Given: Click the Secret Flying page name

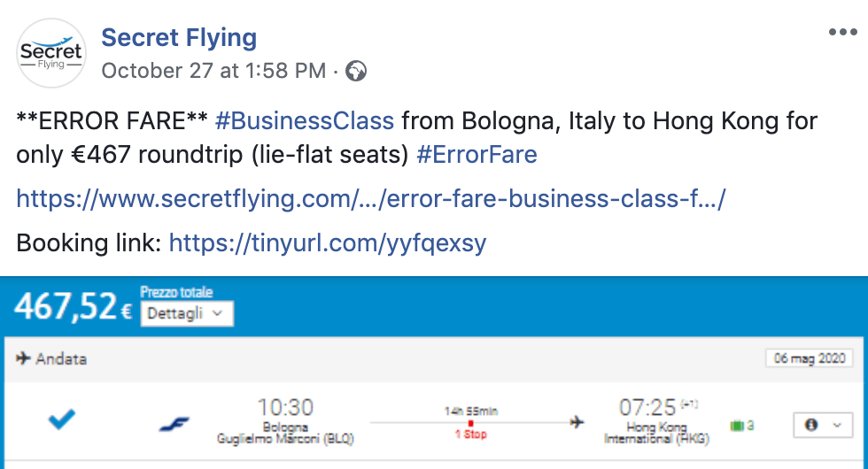Looking at the screenshot, I should pos(179,37).
